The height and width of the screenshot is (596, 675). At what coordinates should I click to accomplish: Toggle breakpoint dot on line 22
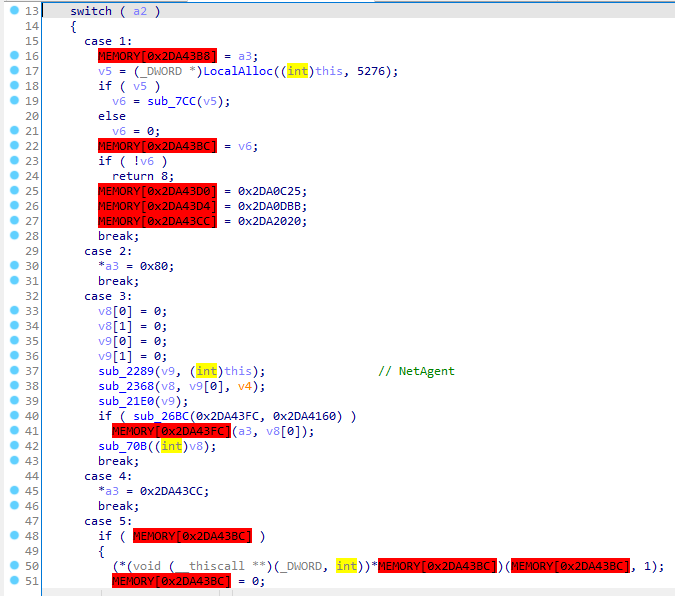pos(14,145)
